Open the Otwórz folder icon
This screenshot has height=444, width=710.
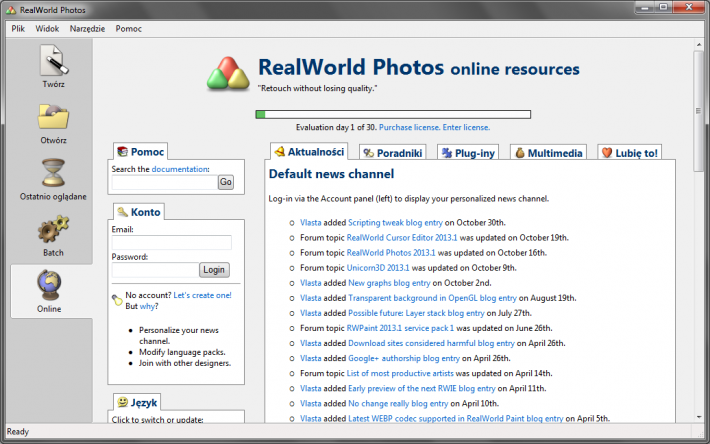click(x=53, y=117)
